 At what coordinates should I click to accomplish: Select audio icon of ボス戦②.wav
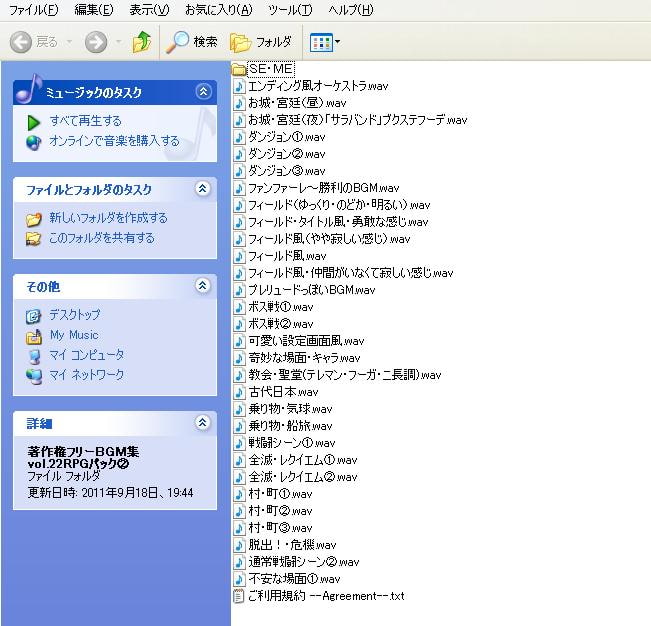pos(239,324)
